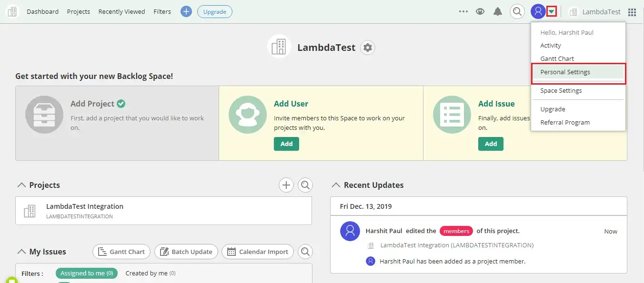Collapse the Projects section
The image size is (644, 283).
tap(20, 185)
